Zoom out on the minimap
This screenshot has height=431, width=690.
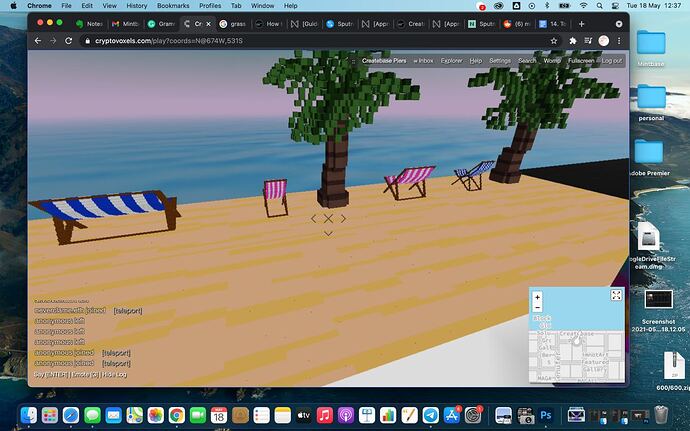pyautogui.click(x=537, y=307)
